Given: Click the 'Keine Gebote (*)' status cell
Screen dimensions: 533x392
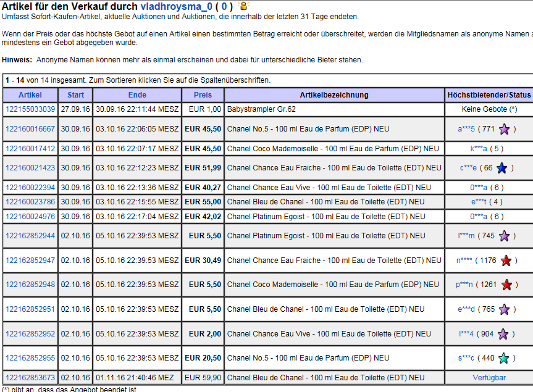Looking at the screenshot, I should (490, 109).
